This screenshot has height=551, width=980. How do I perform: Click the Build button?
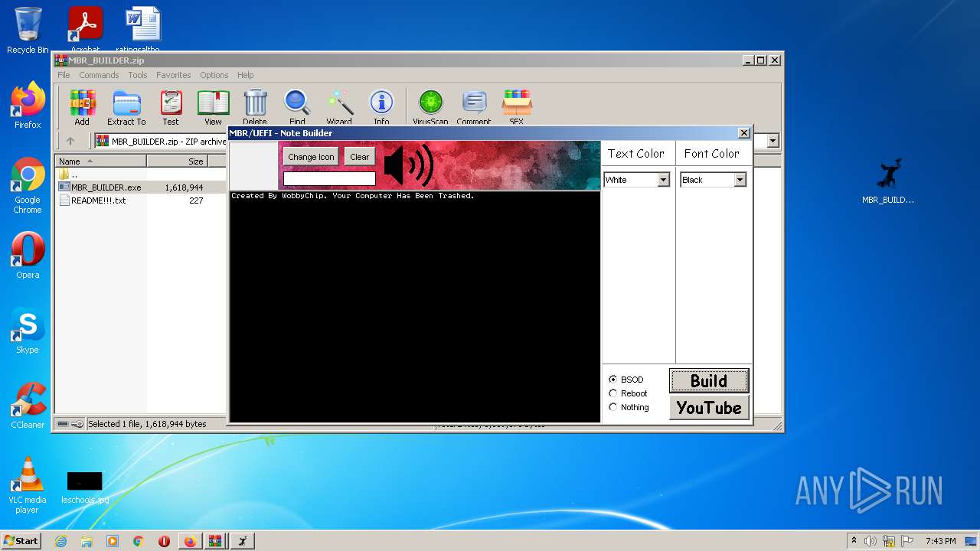(709, 381)
